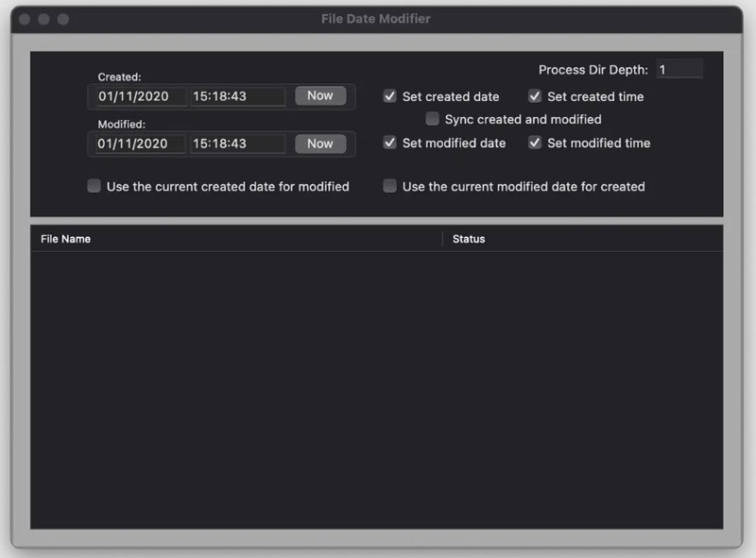The width and height of the screenshot is (756, 558).
Task: Click into the Modified time field
Action: click(237, 144)
